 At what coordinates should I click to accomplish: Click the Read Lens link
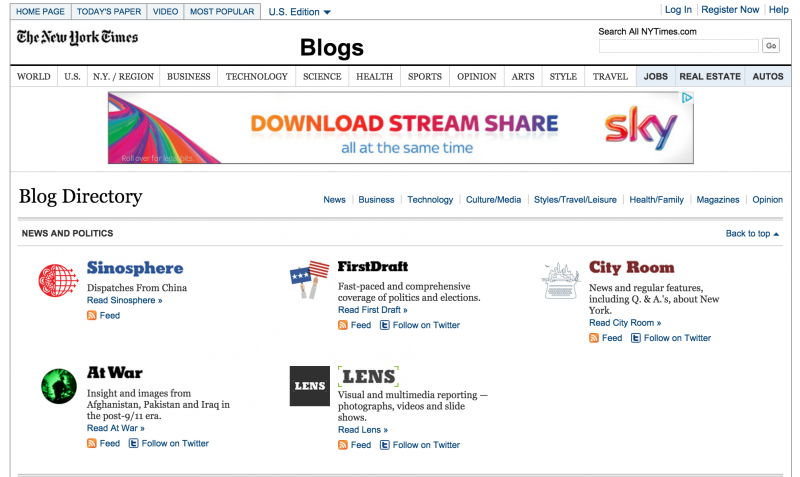pyautogui.click(x=363, y=430)
